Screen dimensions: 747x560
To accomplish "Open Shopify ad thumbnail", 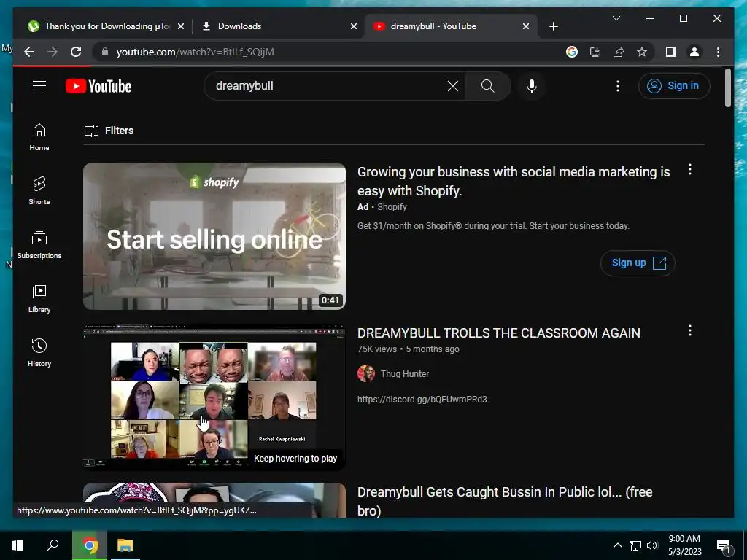I will (x=214, y=236).
